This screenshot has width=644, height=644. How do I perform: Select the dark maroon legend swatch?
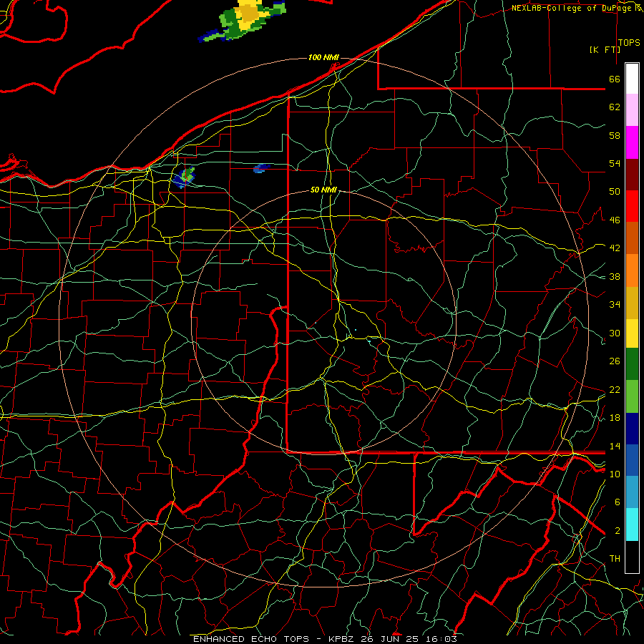632,175
